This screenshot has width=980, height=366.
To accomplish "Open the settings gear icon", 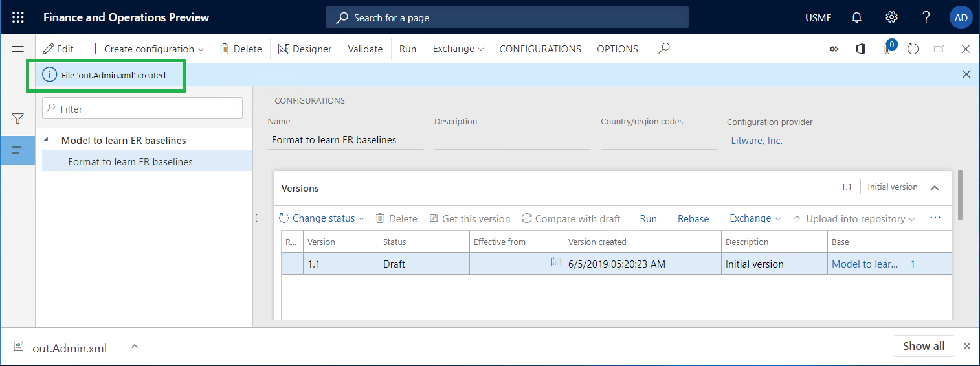I will point(891,17).
